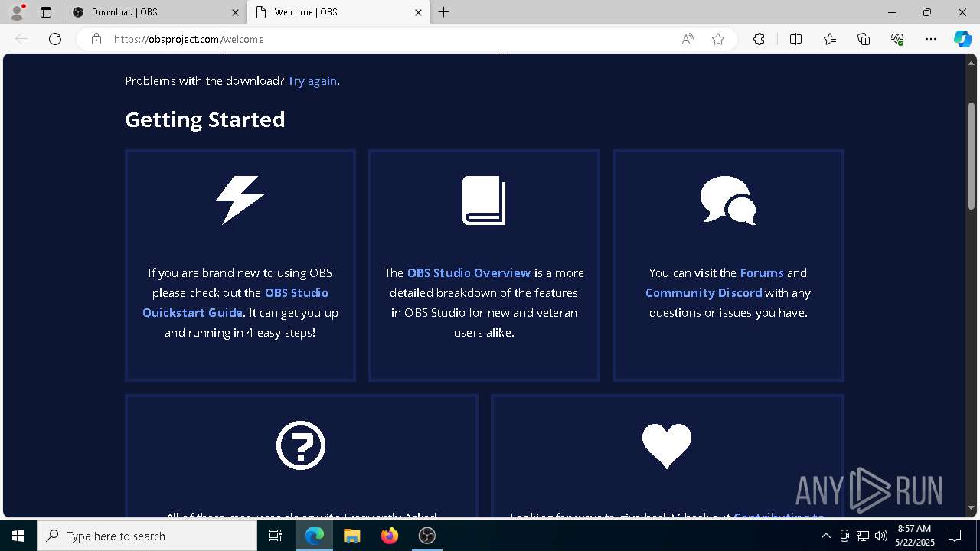
Task: Click the taskbar search box
Action: click(147, 536)
